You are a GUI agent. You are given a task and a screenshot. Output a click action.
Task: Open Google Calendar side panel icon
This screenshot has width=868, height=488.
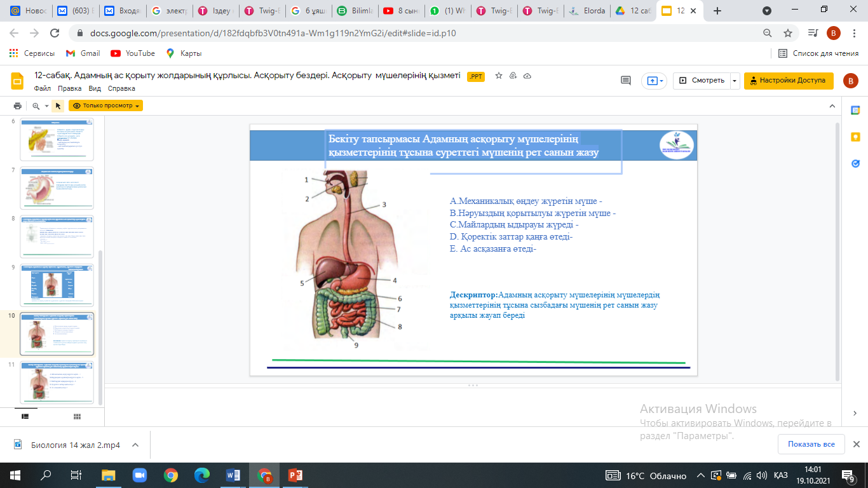pyautogui.click(x=855, y=110)
